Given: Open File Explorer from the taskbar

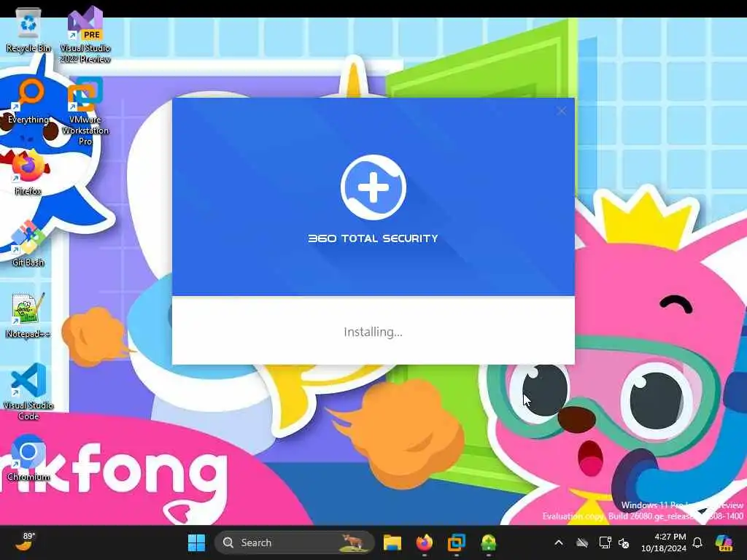Looking at the screenshot, I should pos(392,542).
